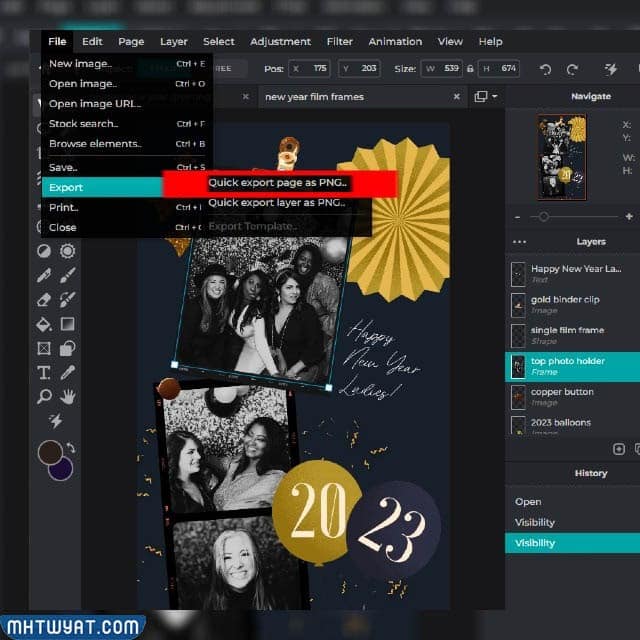Choose Browse elements from File menu
Screen dimensions: 640x640
point(127,144)
